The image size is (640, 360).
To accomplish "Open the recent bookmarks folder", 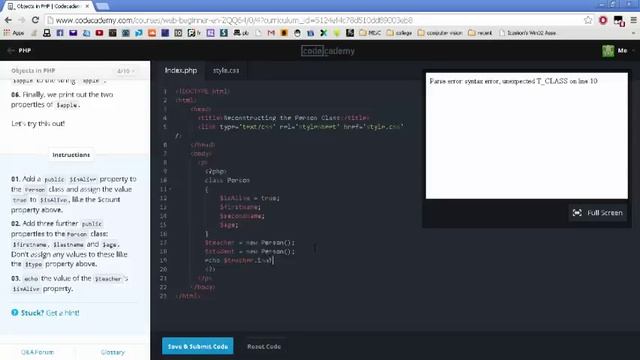I will point(480,33).
